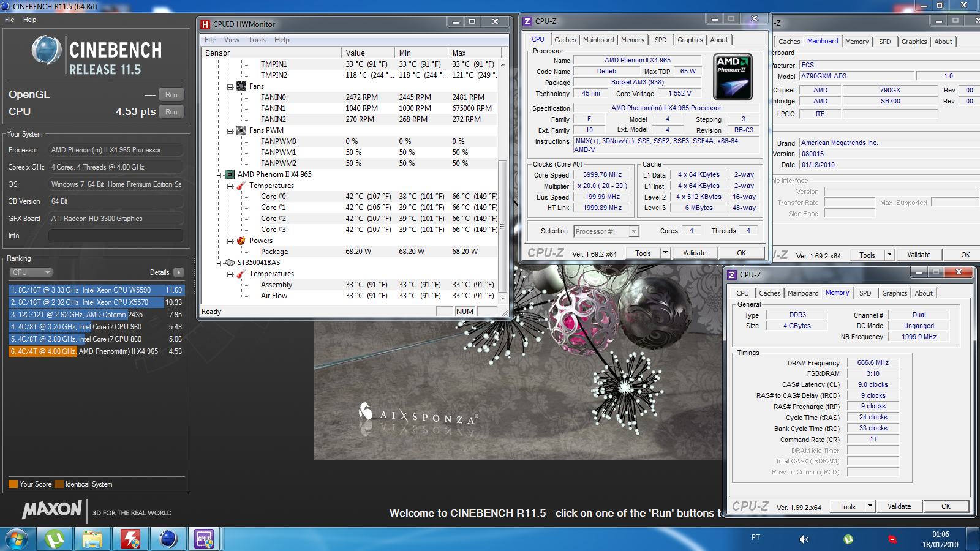Click the Fans PWM icon in HWMonitor

pos(241,130)
